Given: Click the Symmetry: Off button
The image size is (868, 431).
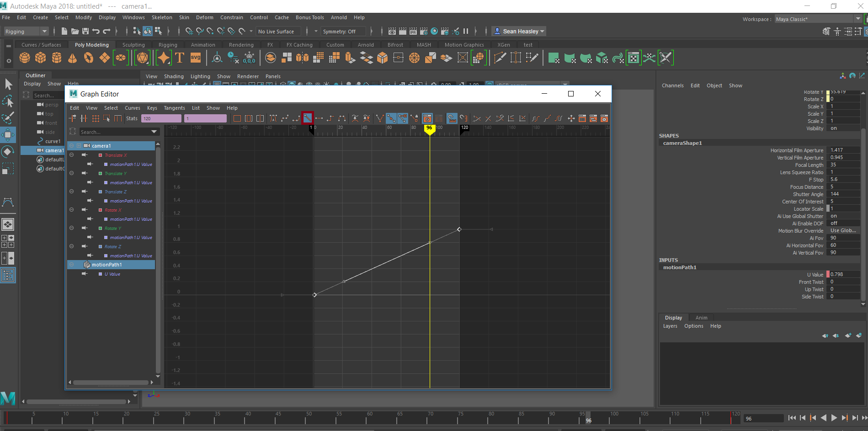Looking at the screenshot, I should pos(344,32).
